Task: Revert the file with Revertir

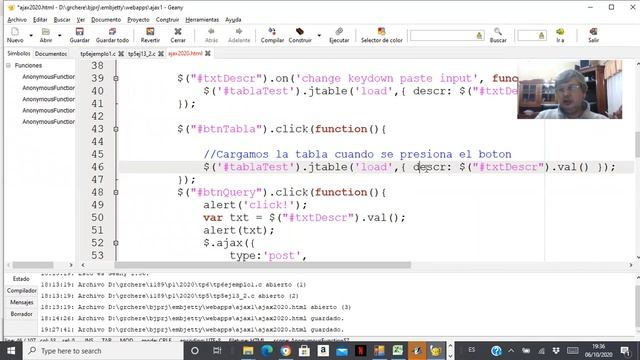Action: (x=150, y=35)
